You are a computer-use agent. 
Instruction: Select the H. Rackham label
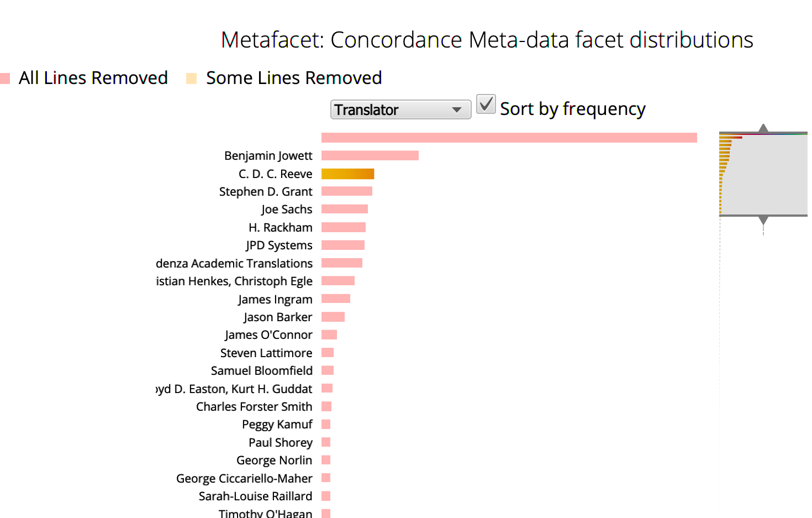pyautogui.click(x=280, y=227)
